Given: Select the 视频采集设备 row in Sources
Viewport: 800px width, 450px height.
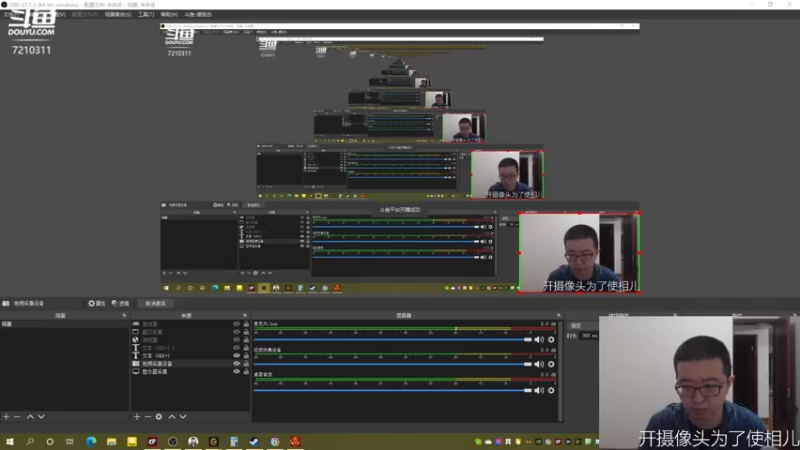Looking at the screenshot, I should 190,364.
